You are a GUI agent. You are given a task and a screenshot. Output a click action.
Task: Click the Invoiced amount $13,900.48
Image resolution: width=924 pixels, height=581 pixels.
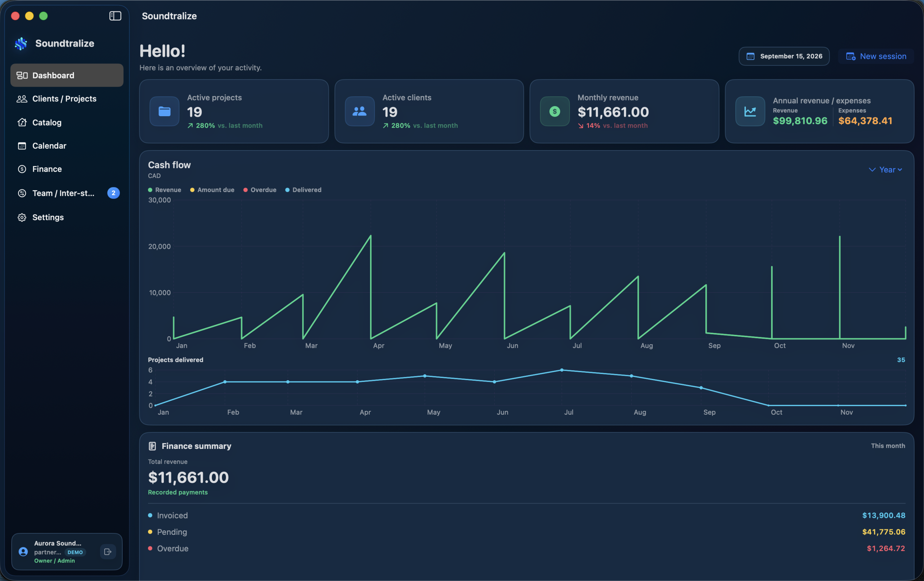(x=884, y=515)
